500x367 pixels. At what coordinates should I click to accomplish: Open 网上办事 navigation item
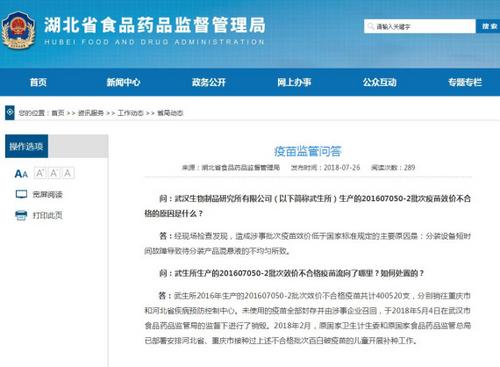(294, 82)
